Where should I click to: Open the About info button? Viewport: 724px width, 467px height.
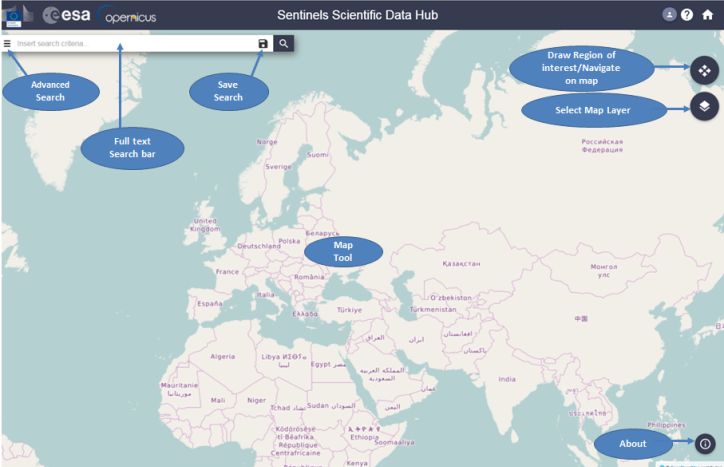[705, 444]
